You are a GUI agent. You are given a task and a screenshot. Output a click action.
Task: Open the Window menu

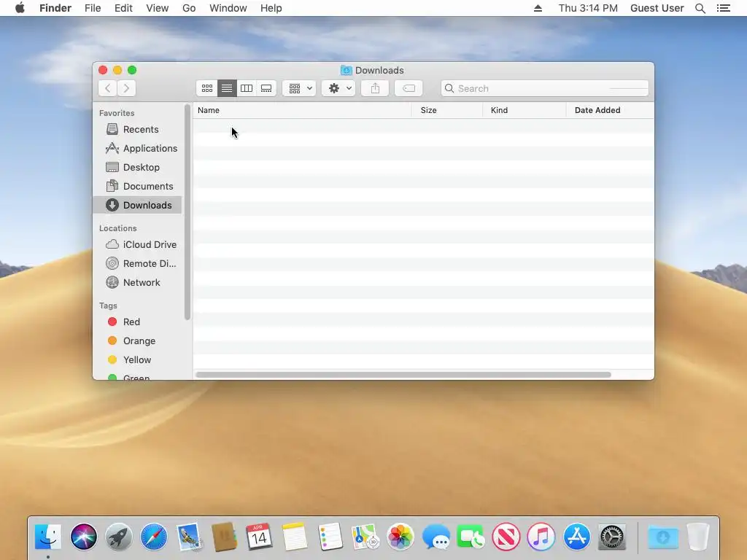tap(228, 8)
